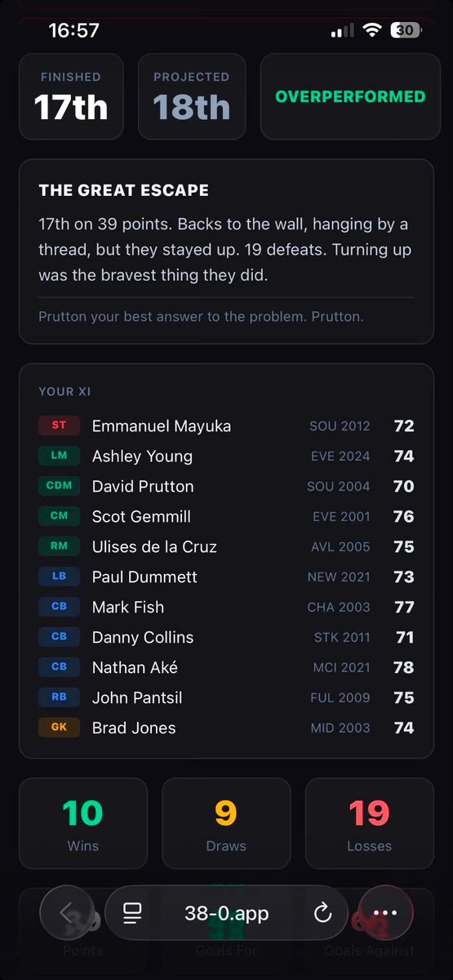Tap the 10 Wins stat card
Viewport: 453px width, 980px height.
click(x=83, y=823)
